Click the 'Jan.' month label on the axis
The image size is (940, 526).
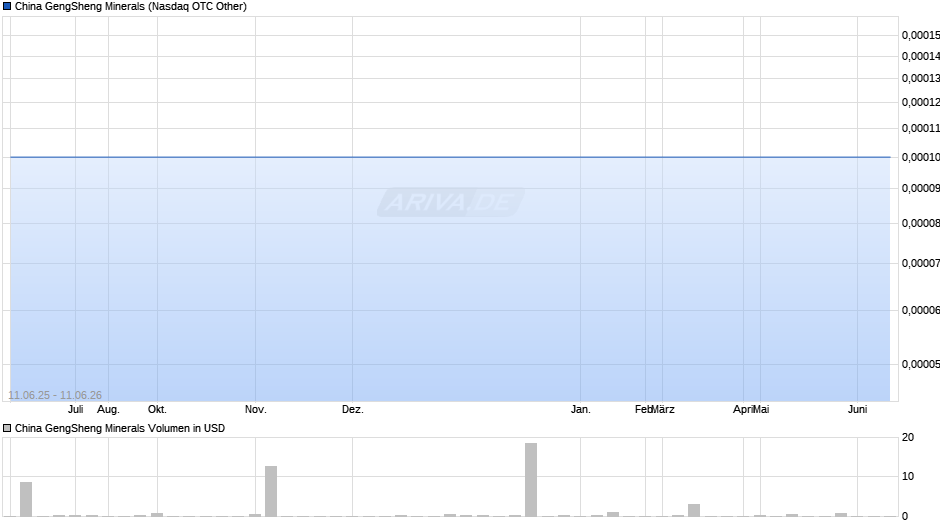(x=580, y=409)
